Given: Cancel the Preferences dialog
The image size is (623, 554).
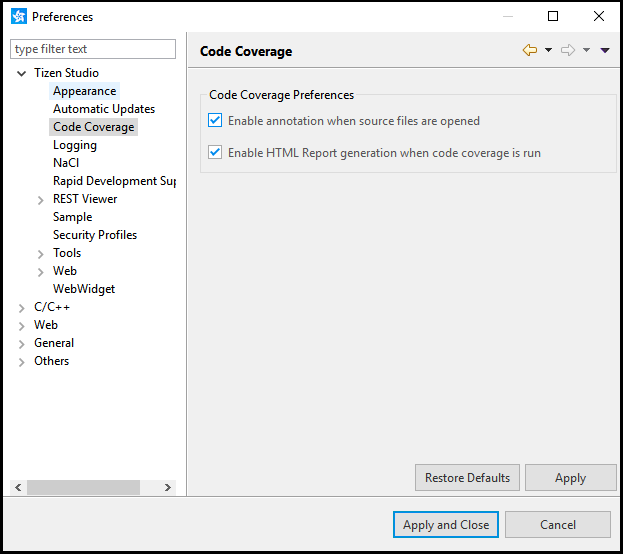Looking at the screenshot, I should [557, 525].
